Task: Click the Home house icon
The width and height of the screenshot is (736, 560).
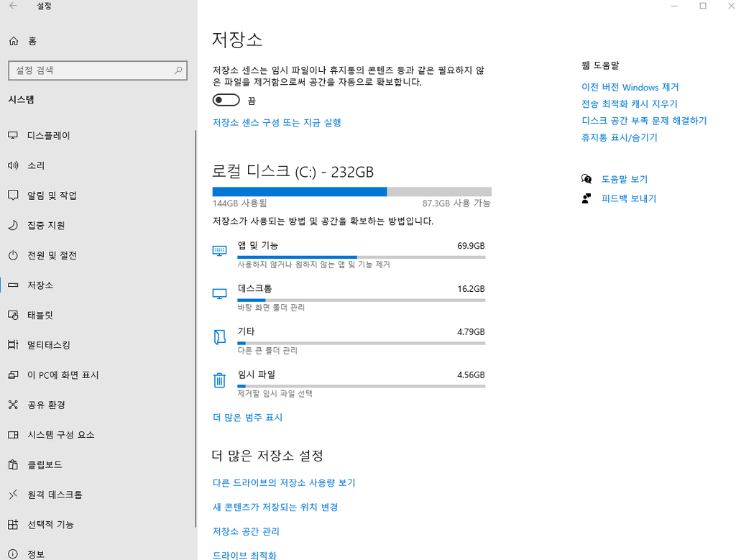Action: tap(14, 41)
